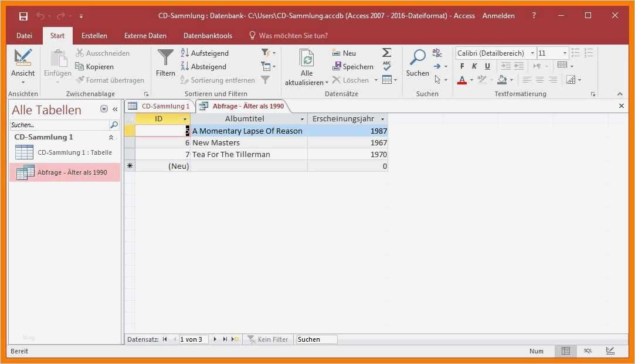This screenshot has height=364, width=635.
Task: Click Löschen record button
Action: tap(351, 80)
